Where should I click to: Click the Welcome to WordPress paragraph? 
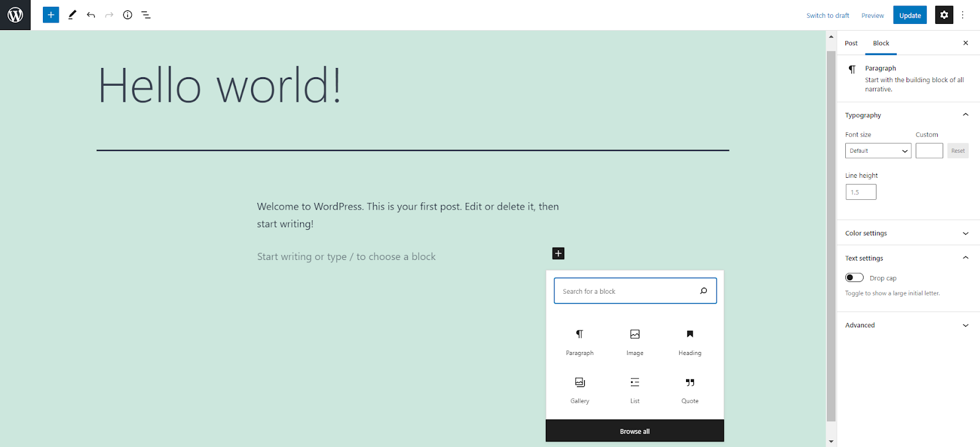[408, 215]
